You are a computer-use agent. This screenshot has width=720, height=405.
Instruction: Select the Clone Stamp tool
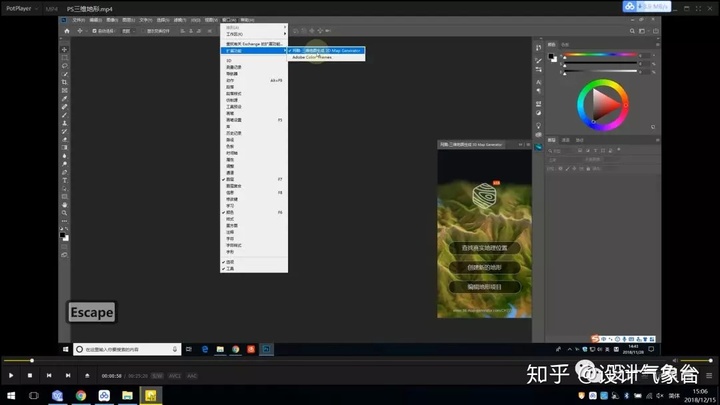[64, 123]
